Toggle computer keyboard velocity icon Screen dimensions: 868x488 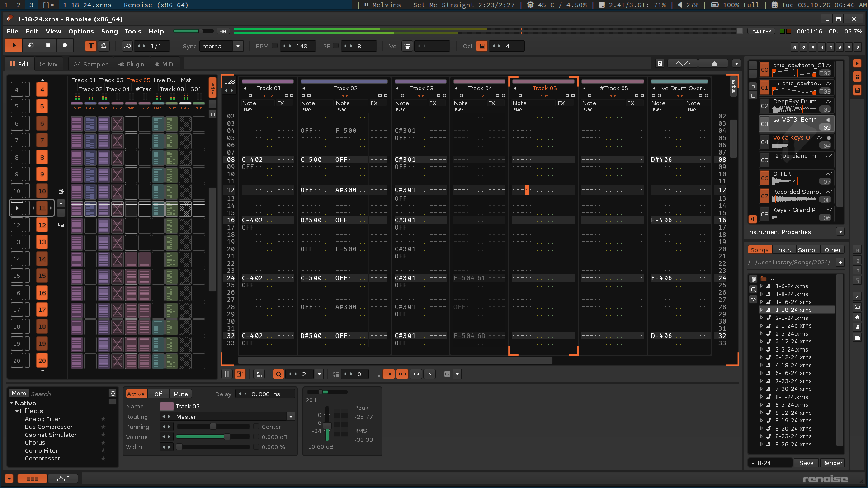(x=407, y=46)
